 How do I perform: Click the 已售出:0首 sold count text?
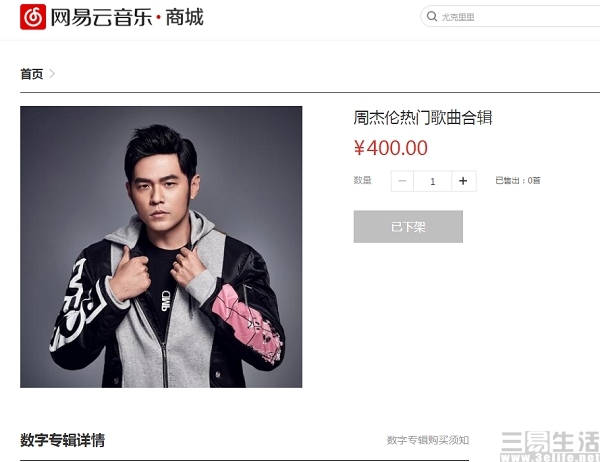click(x=518, y=180)
